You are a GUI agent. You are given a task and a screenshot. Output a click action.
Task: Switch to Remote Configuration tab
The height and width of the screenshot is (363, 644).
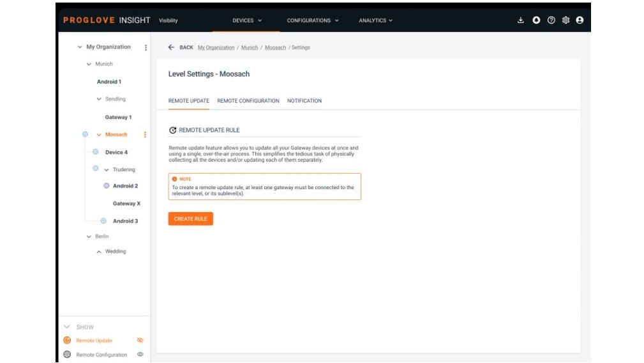(x=248, y=101)
